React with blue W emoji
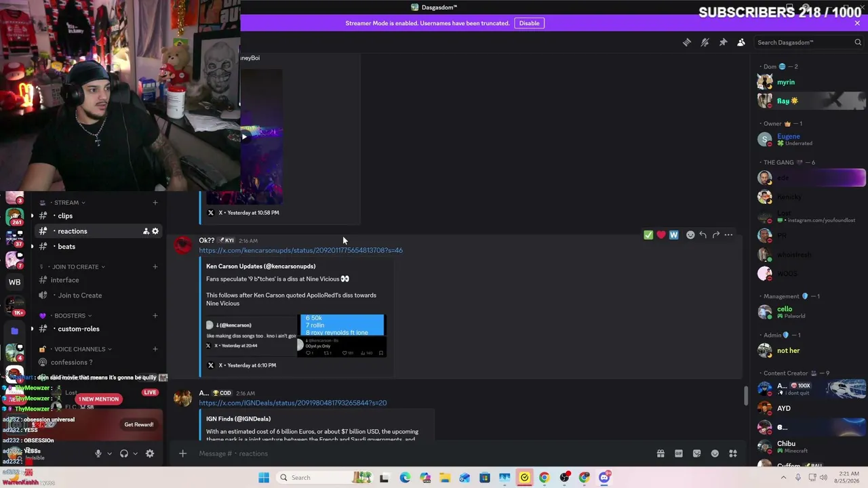The height and width of the screenshot is (488, 868). point(673,235)
